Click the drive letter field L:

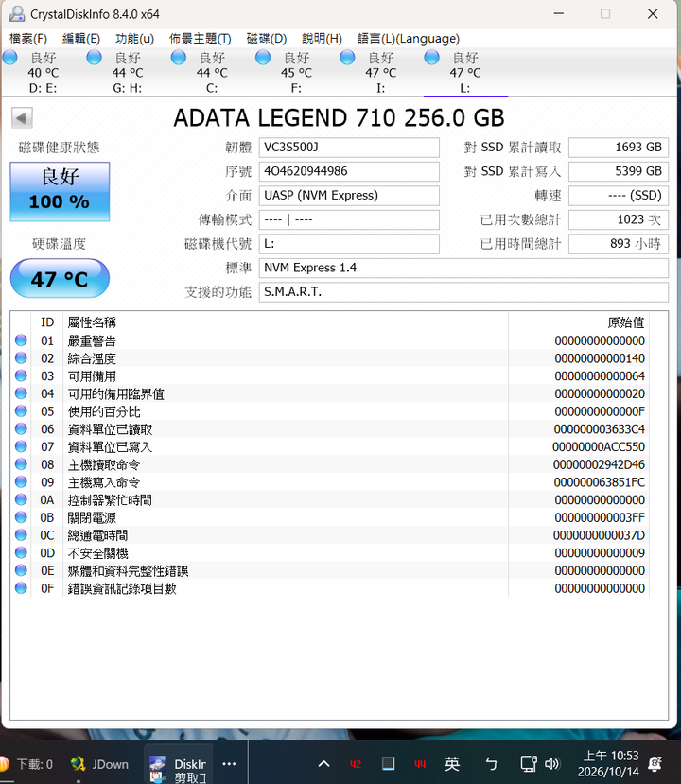point(349,244)
